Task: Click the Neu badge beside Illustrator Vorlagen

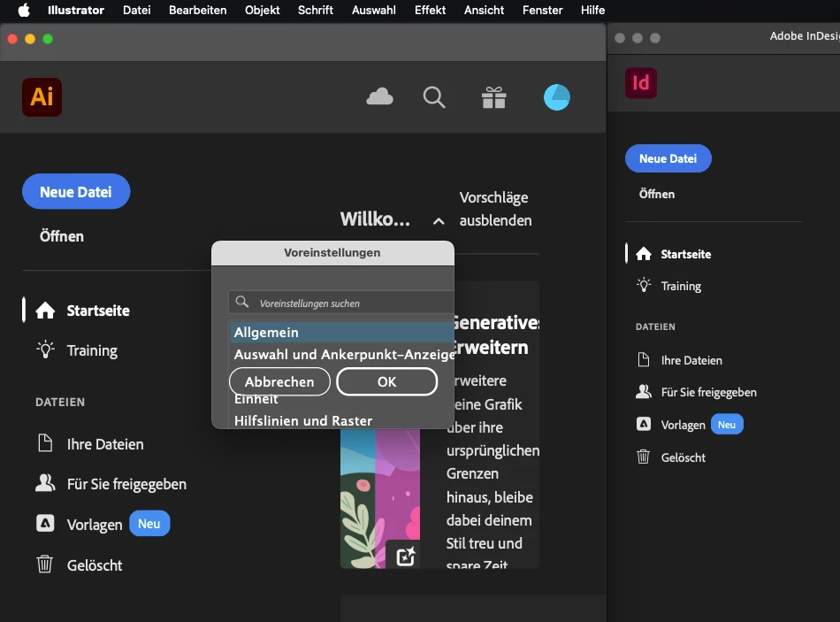Action: pos(149,523)
